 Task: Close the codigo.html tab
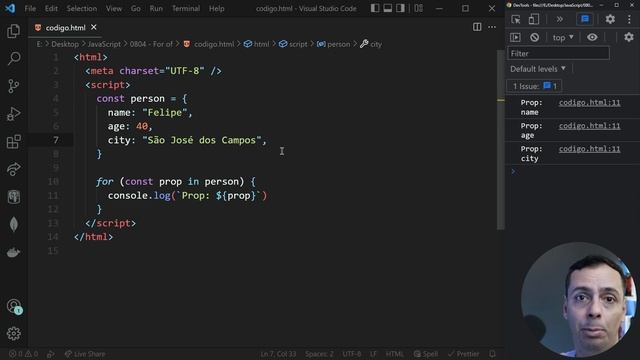click(x=94, y=27)
